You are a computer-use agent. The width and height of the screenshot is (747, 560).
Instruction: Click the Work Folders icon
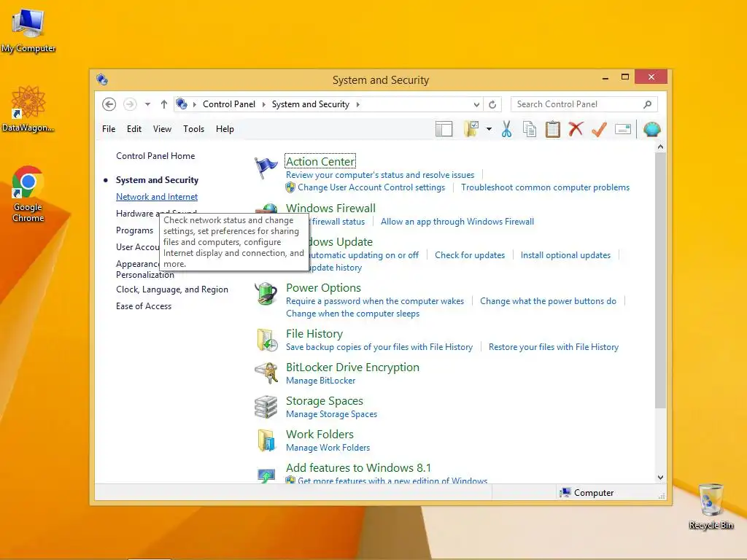266,440
